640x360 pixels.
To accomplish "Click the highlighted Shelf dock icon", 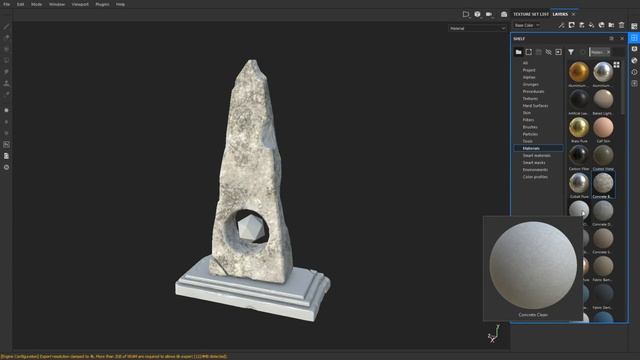I will (x=634, y=38).
